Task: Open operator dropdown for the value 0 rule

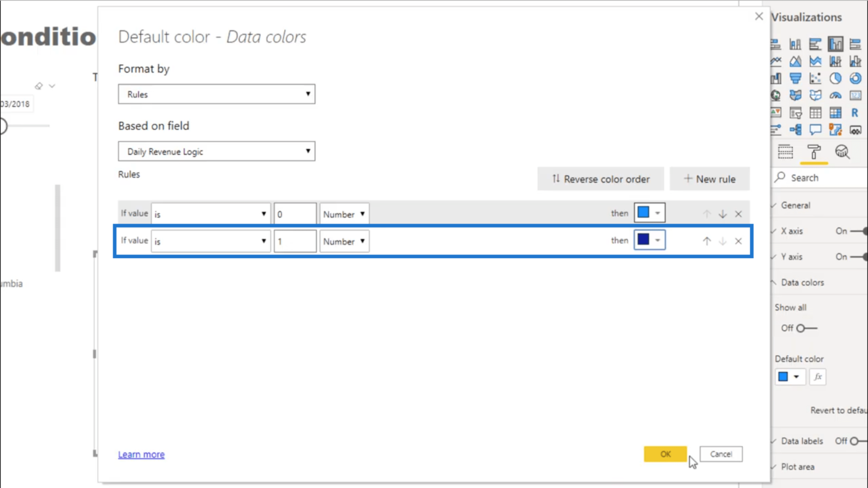Action: point(211,214)
